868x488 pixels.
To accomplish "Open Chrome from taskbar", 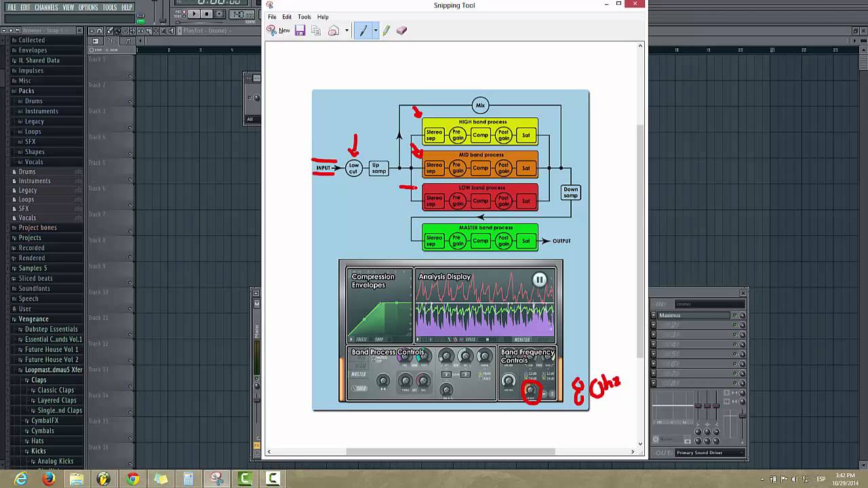I will (x=132, y=479).
